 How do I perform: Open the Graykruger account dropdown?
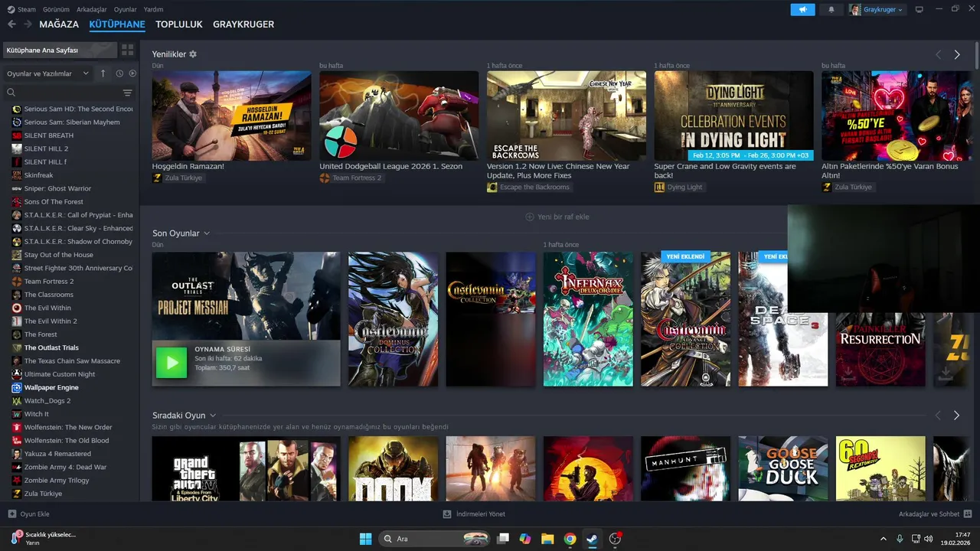click(877, 9)
